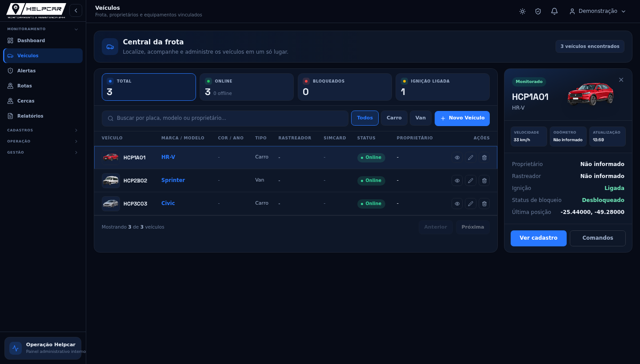The image size is (640, 364).
Task: Open the shield security icon in header
Action: pyautogui.click(x=538, y=11)
